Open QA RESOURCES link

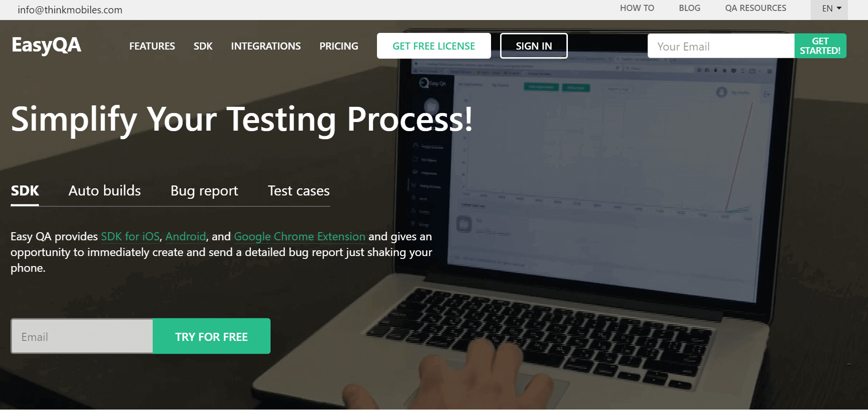[755, 8]
